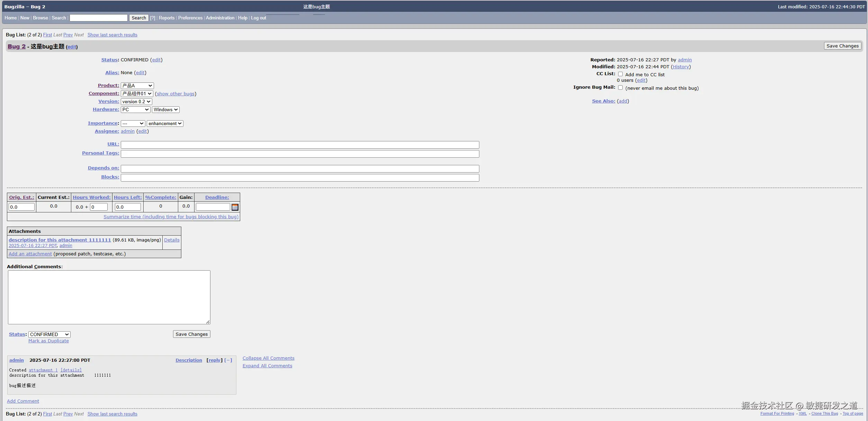The width and height of the screenshot is (868, 421).
Task: Click the [?] search help icon
Action: pyautogui.click(x=152, y=18)
